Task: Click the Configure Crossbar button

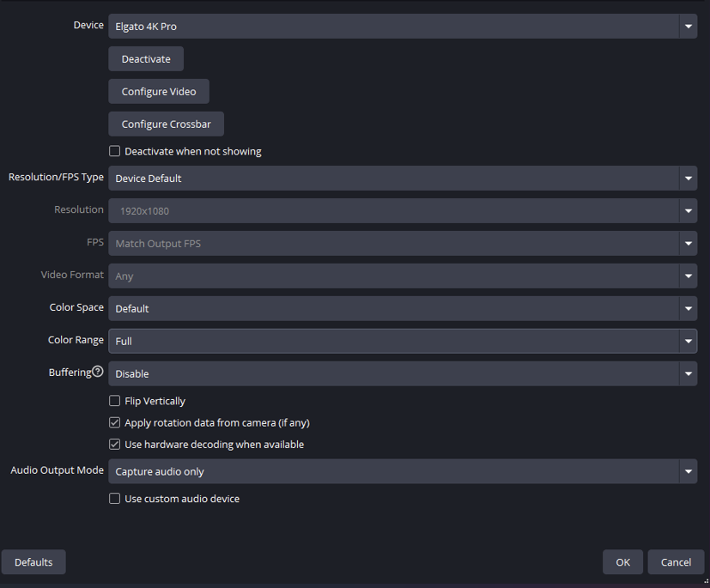Action: [x=167, y=124]
